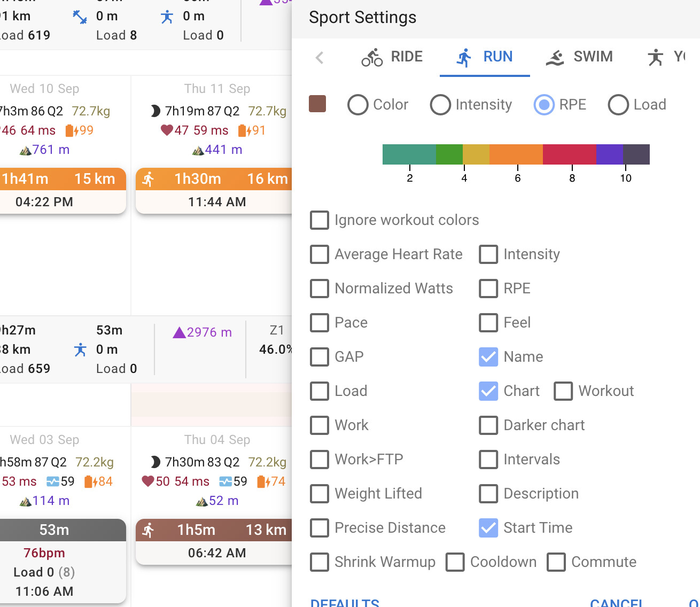
Task: Switch to the SWIM tab
Action: (579, 57)
